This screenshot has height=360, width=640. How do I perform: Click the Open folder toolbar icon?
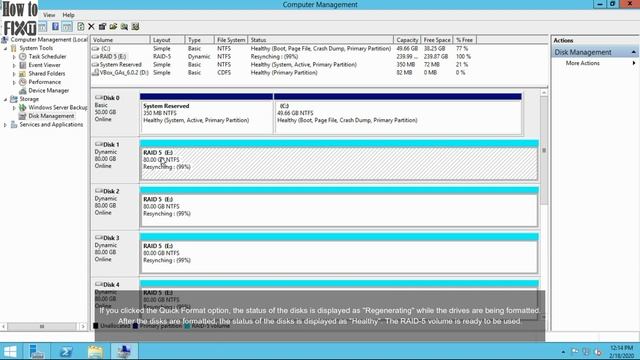point(113,27)
